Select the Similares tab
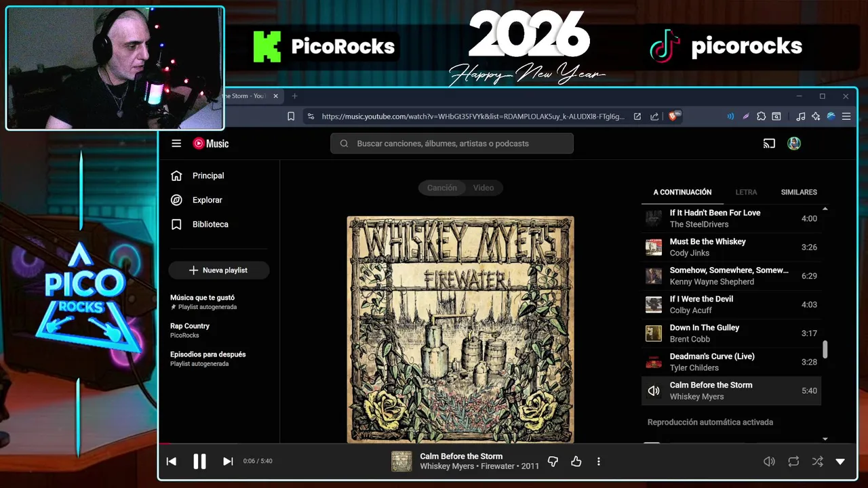Viewport: 868px width, 488px height. [799, 192]
